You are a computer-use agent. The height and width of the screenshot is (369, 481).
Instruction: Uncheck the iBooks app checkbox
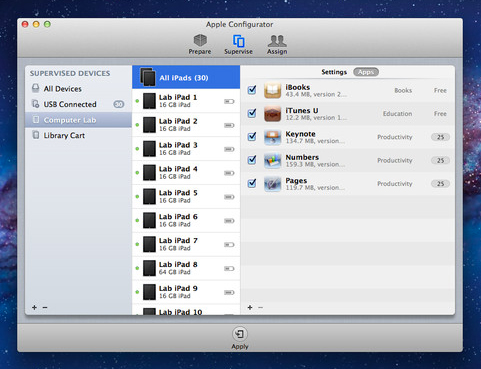point(252,90)
